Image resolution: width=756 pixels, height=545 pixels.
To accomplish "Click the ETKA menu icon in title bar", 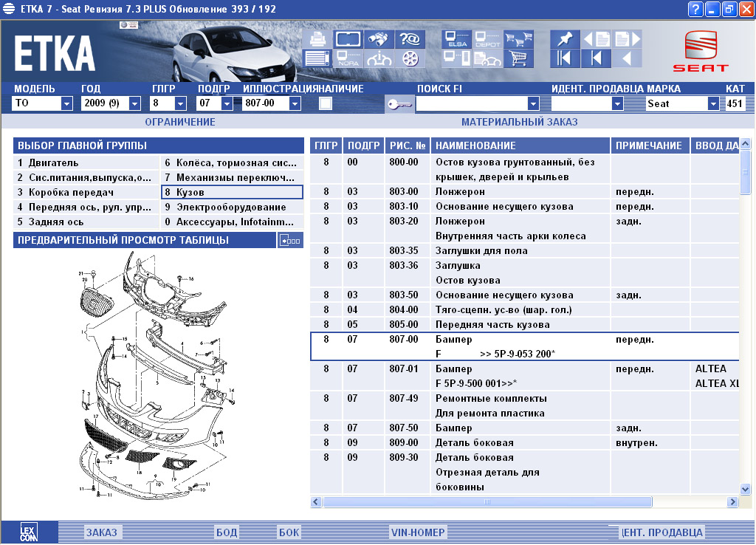I will (x=9, y=9).
